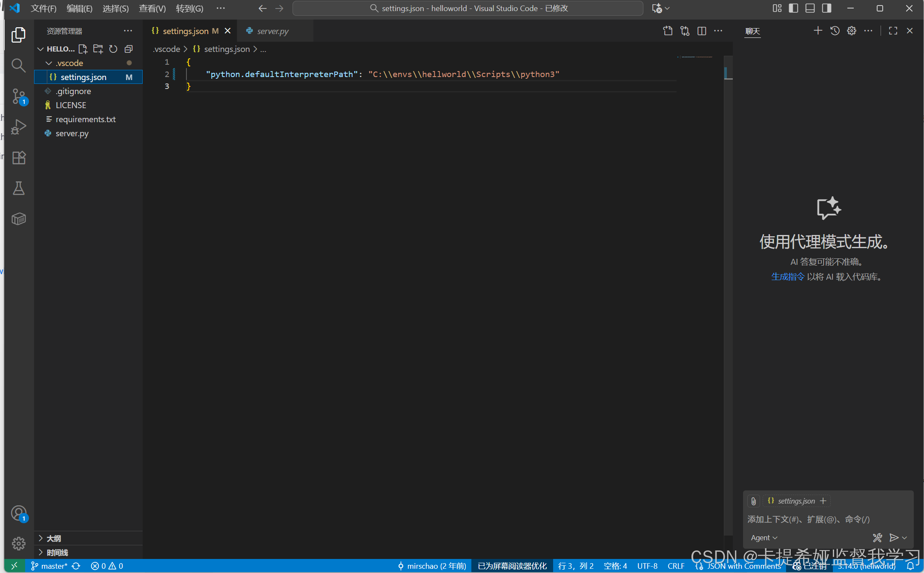924x573 pixels.
Task: Open the Extensions view
Action: 18,158
